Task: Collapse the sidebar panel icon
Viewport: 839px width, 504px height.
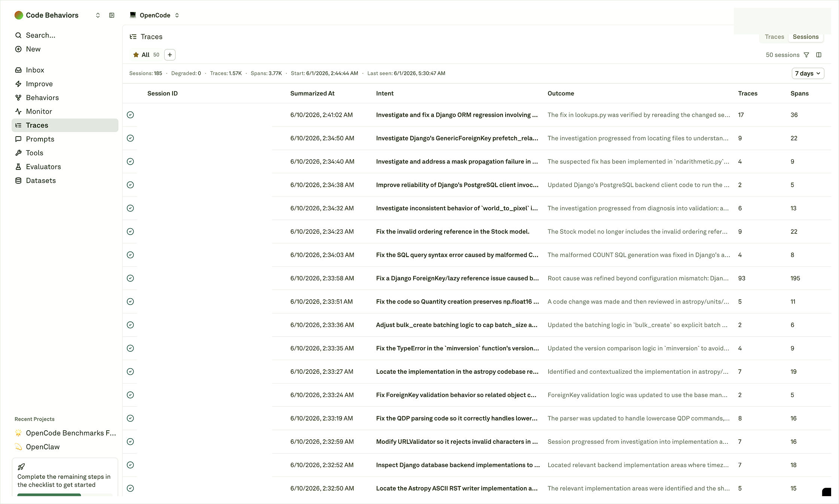Action: pos(112,15)
